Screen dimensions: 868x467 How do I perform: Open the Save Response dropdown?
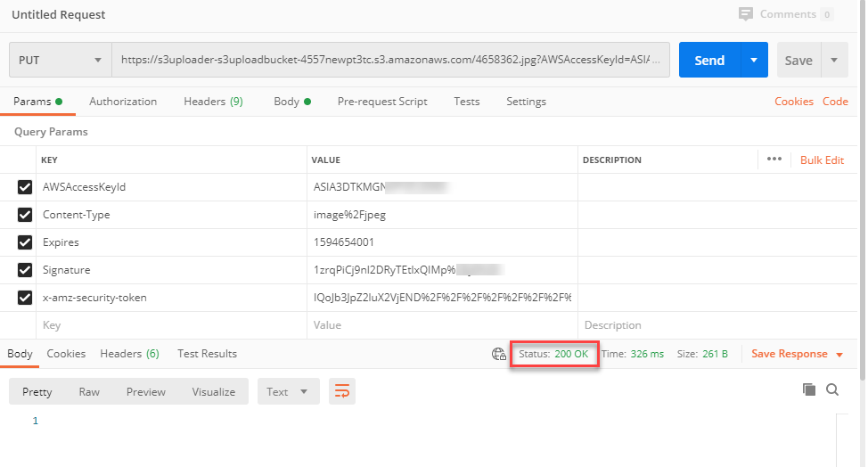click(x=797, y=354)
